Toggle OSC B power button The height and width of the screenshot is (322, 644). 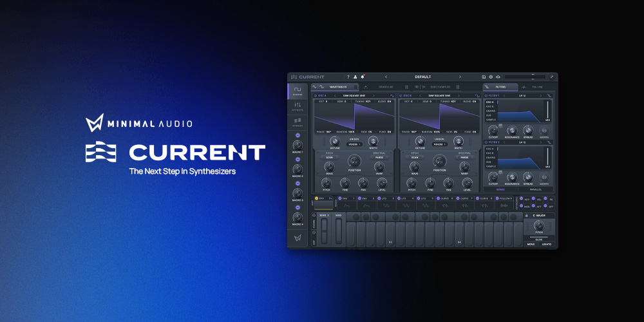click(401, 96)
